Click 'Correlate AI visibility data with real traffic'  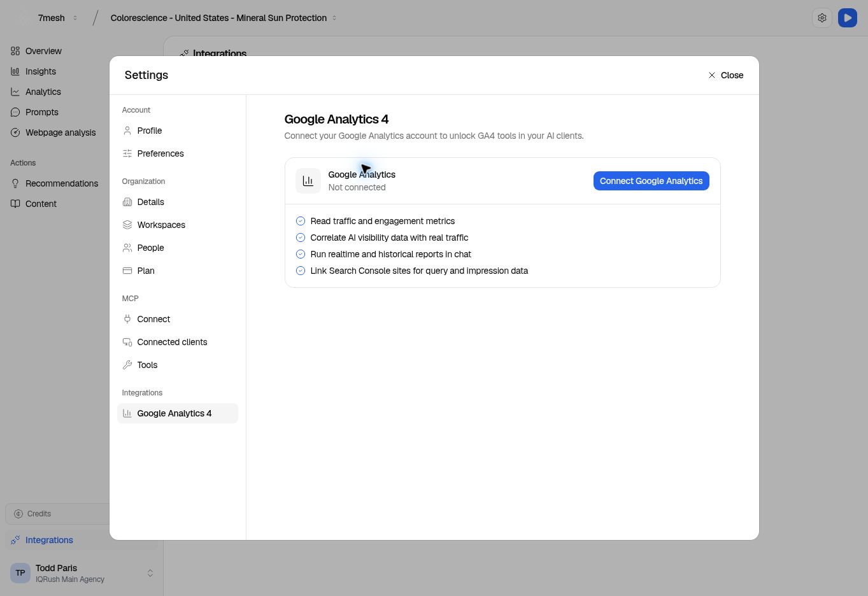point(389,238)
